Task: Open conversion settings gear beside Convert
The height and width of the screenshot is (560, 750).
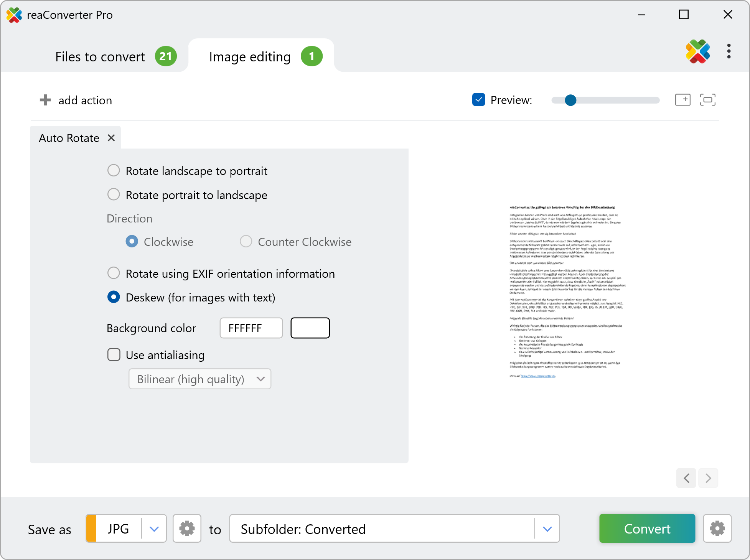Action: pyautogui.click(x=717, y=529)
